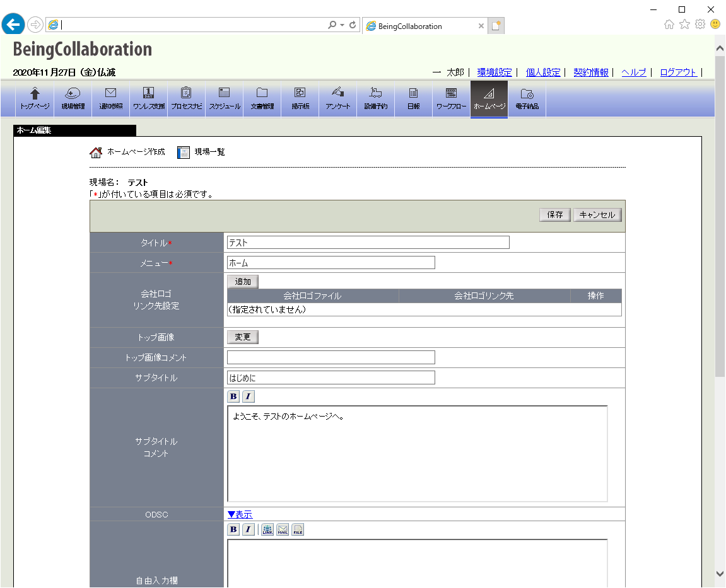Click Italic button above 自由入力欄

click(x=248, y=530)
